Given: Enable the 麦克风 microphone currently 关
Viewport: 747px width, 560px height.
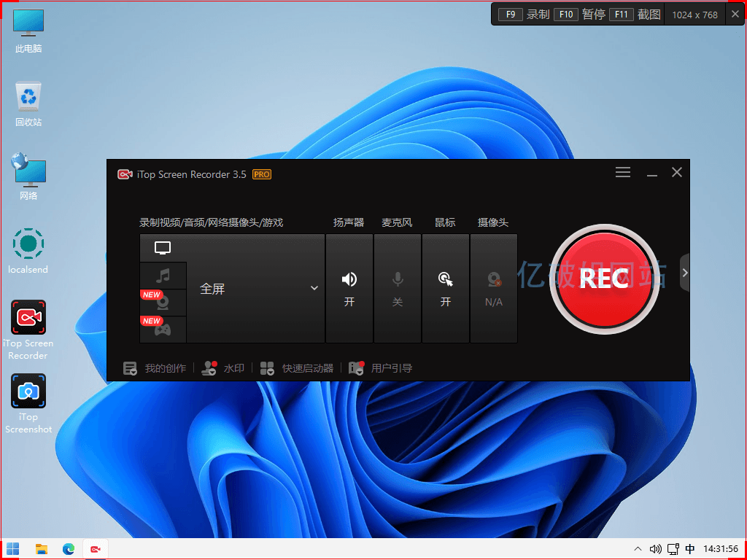Looking at the screenshot, I should [x=397, y=287].
